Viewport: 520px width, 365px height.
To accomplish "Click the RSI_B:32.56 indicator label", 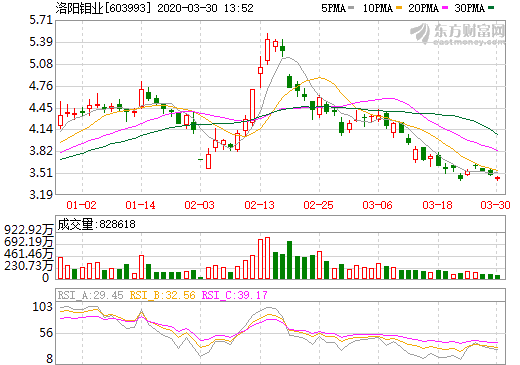I will click(162, 295).
